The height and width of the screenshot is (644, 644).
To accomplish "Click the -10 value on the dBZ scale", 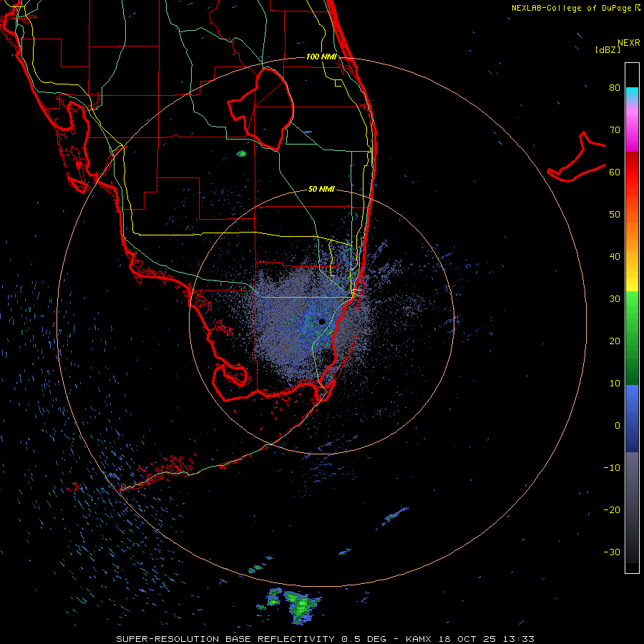I will [612, 468].
